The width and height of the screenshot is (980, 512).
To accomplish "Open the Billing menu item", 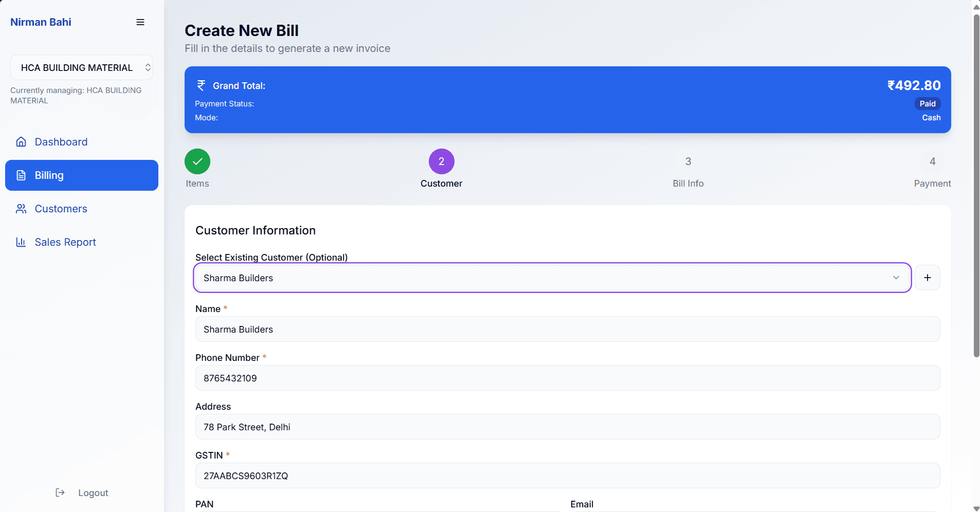I will click(x=82, y=175).
